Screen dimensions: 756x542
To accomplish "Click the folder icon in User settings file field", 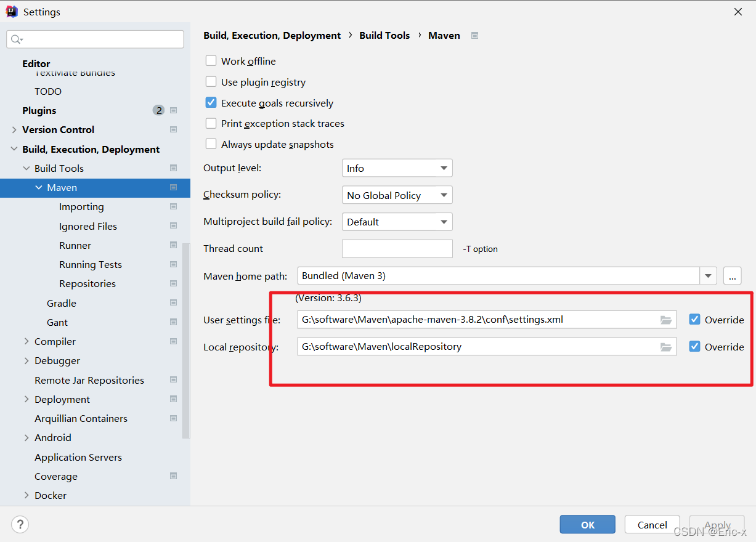I will (665, 320).
